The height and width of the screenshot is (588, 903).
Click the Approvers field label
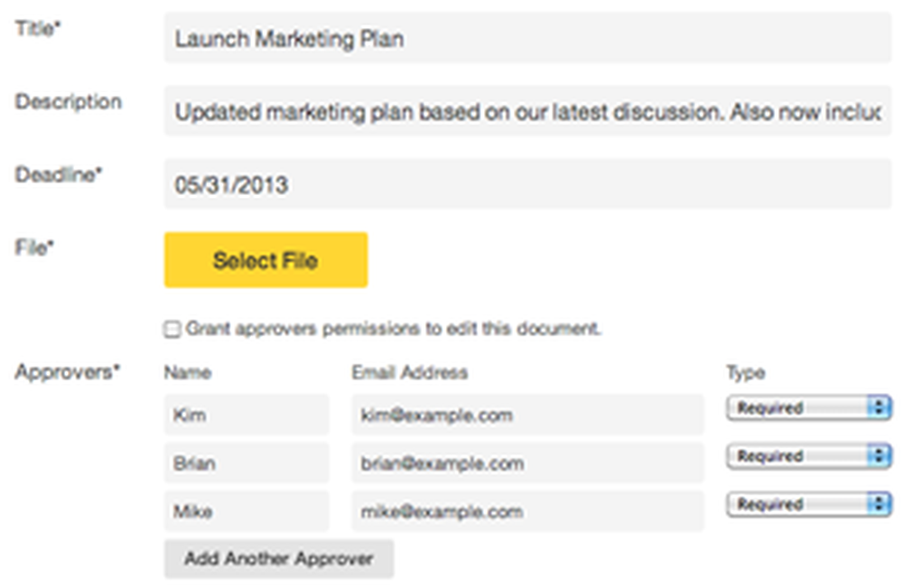pos(68,372)
